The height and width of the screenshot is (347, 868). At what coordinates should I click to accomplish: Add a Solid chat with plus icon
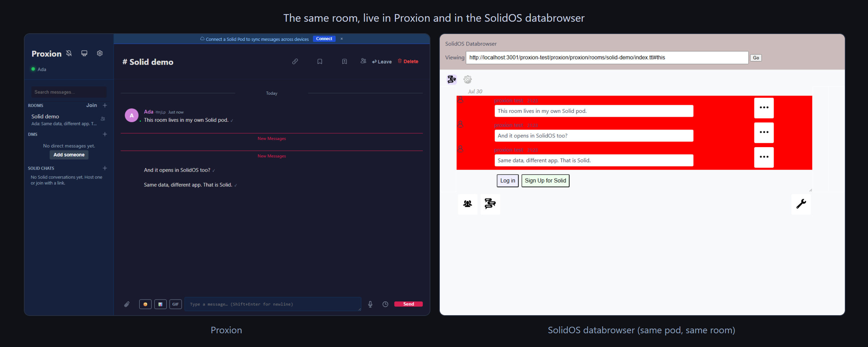(105, 168)
